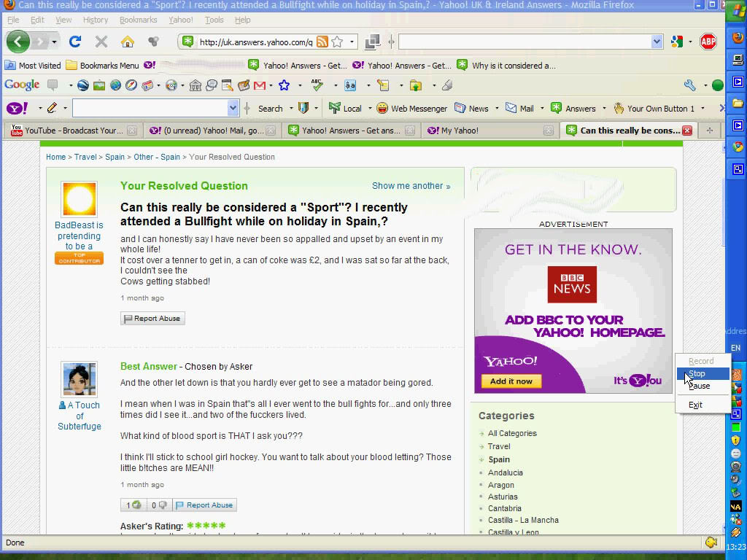This screenshot has height=560, width=747.
Task: Expand the Yahoo toolbar overflow chevron
Action: pyautogui.click(x=721, y=109)
